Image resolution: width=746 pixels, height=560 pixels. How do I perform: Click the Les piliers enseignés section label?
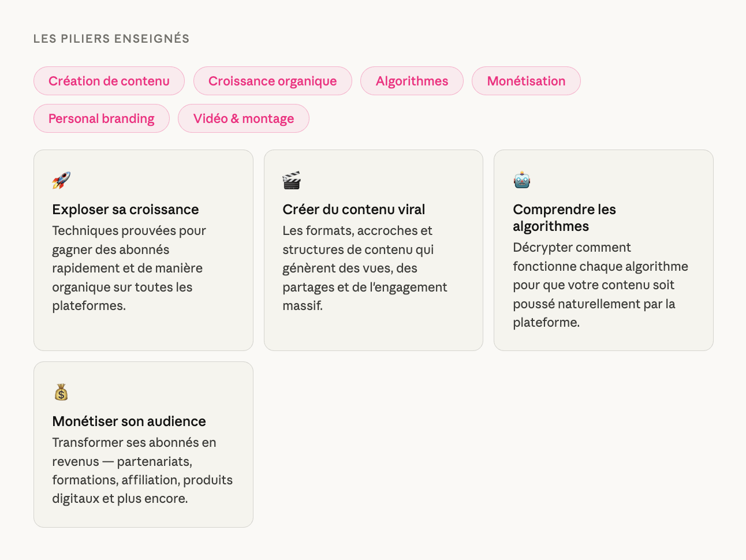111,39
